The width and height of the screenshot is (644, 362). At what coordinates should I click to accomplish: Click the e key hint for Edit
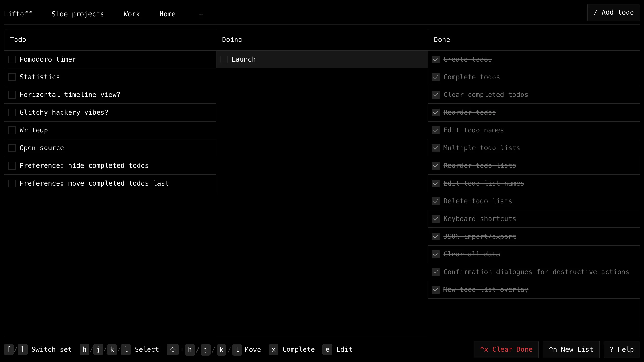tap(327, 350)
